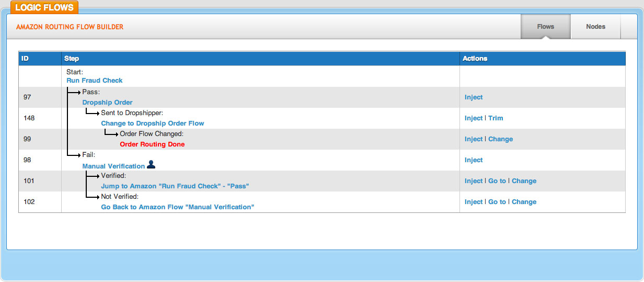Click the Pass: branch label
Screen dimensions: 644x282
(x=90, y=92)
